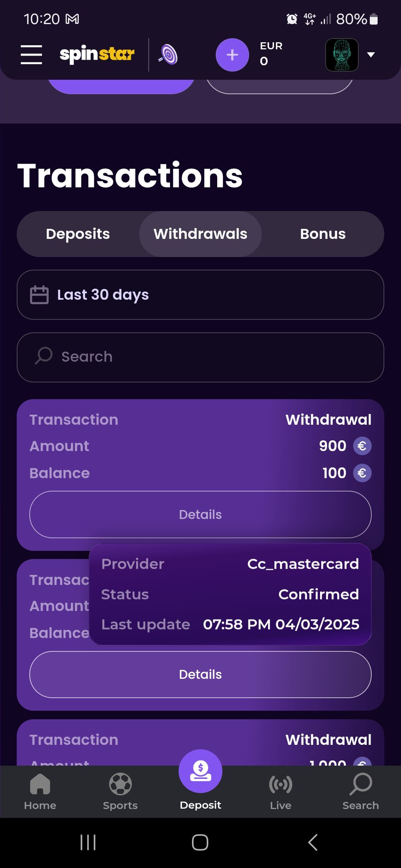Click the transactions Search field

200,357
